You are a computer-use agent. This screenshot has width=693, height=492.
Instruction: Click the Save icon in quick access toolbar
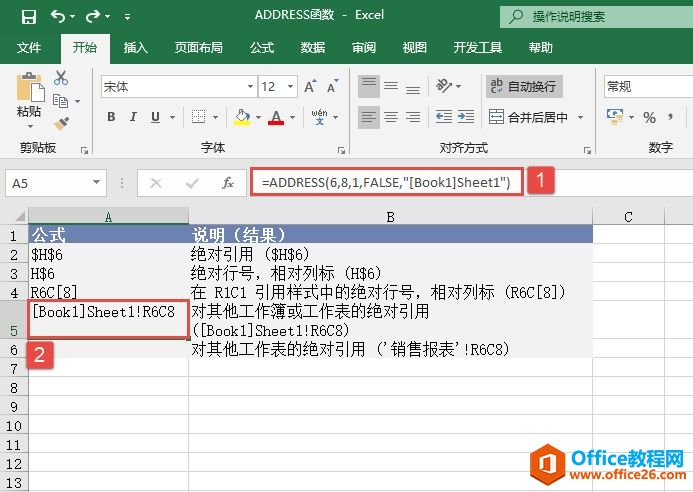coord(29,17)
